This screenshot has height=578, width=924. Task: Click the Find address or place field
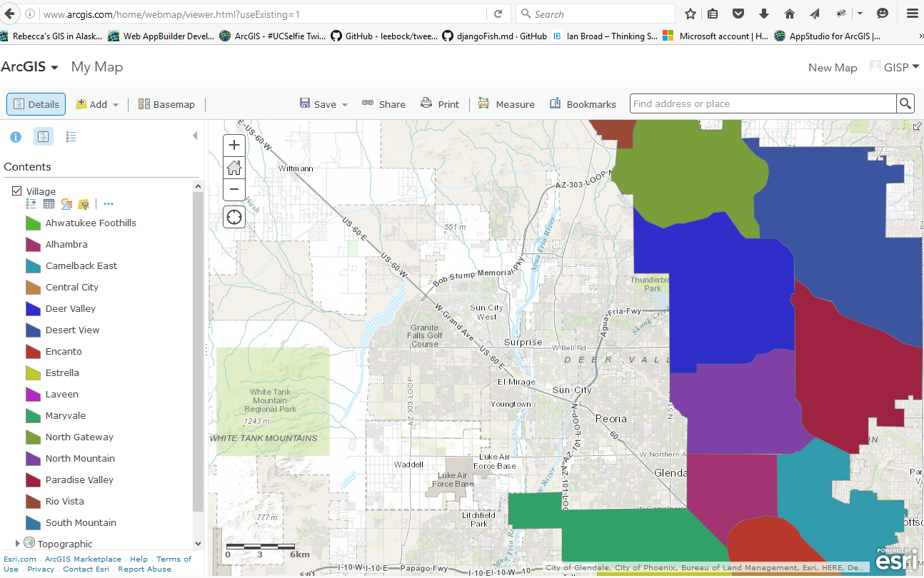763,104
